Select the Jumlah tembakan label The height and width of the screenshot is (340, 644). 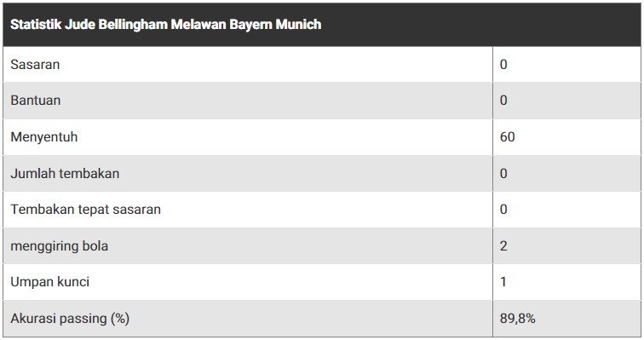(x=65, y=173)
